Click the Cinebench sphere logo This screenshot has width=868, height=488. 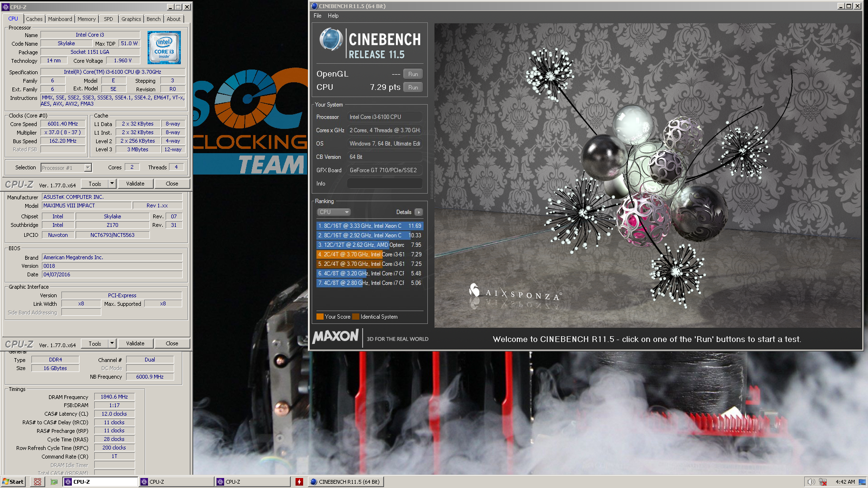click(x=331, y=39)
